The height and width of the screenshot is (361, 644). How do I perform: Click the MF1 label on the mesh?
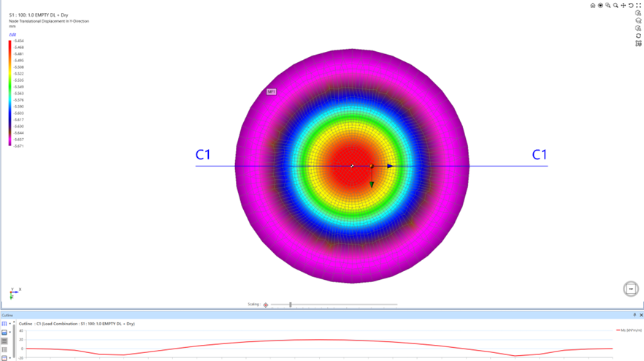(x=271, y=91)
